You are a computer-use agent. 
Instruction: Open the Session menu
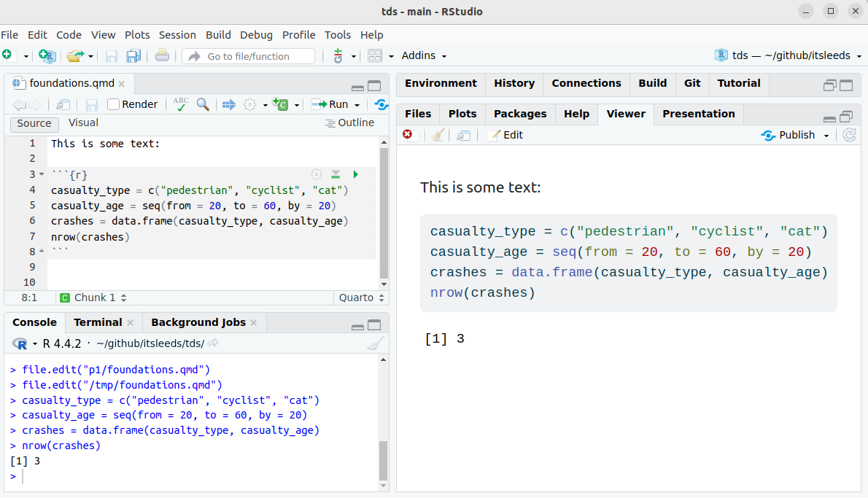pyautogui.click(x=177, y=34)
